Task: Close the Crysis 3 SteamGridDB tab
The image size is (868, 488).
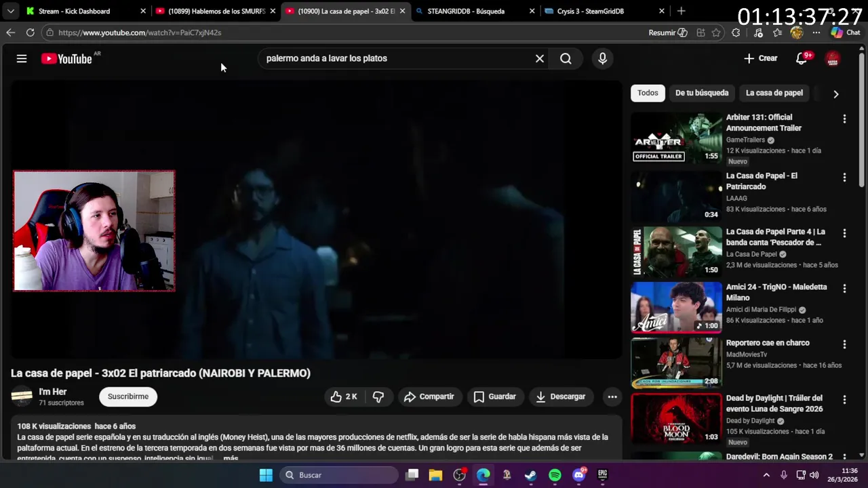Action: tap(662, 11)
